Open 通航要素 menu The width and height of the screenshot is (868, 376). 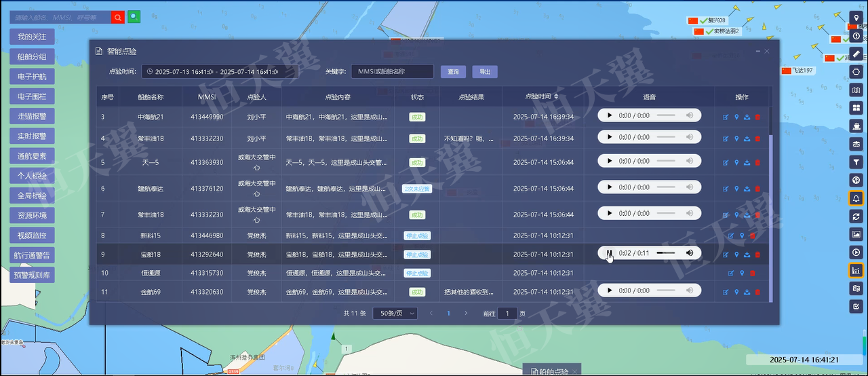(32, 156)
